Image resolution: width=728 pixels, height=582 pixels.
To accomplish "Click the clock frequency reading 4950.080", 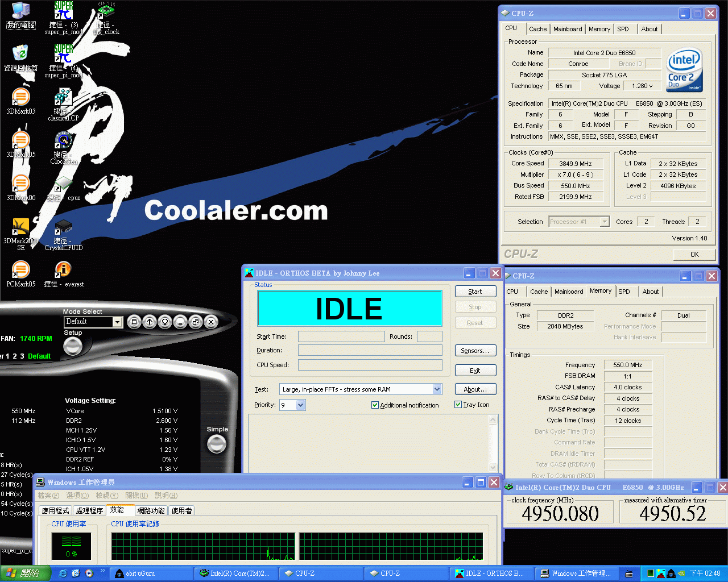I will tap(560, 514).
